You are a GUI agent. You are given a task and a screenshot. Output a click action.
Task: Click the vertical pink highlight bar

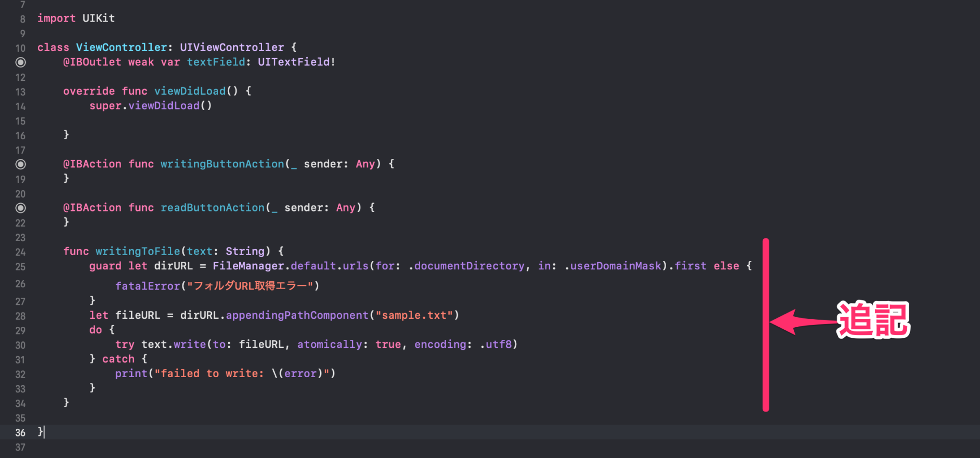tap(766, 325)
